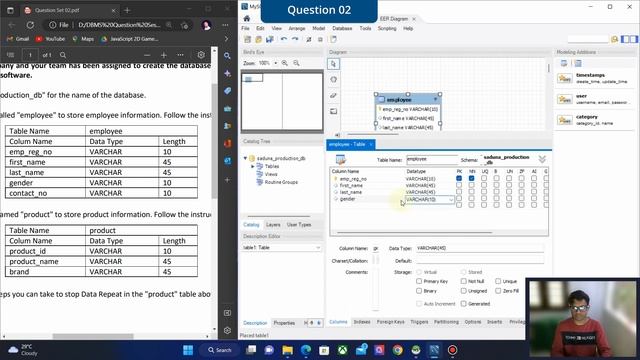The image size is (640, 360).
Task: Enable the Unique checkbox in column details
Action: [x=498, y=281]
